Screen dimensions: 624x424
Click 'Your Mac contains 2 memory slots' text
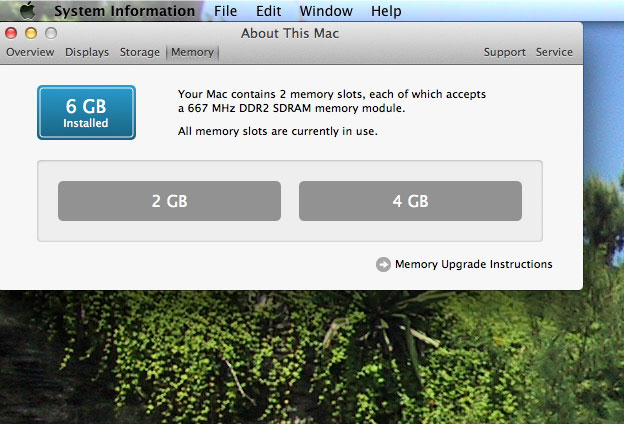pyautogui.click(x=271, y=94)
